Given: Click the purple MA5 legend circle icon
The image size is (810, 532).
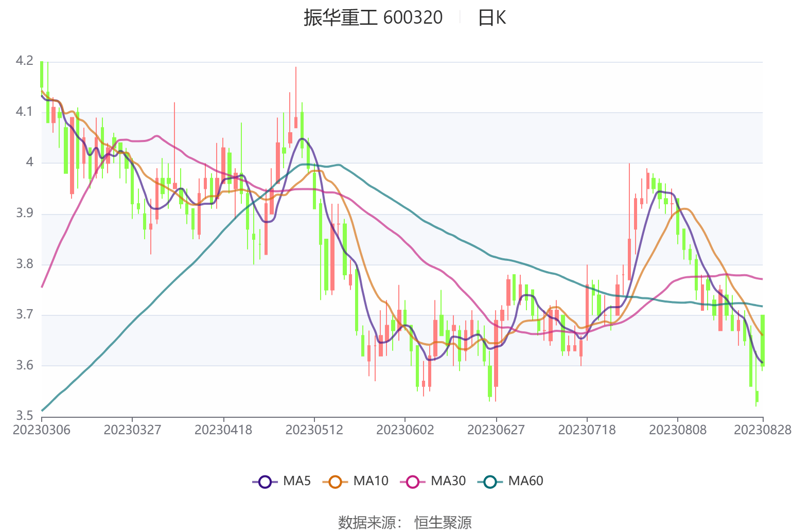Looking at the screenshot, I should pyautogui.click(x=265, y=482).
